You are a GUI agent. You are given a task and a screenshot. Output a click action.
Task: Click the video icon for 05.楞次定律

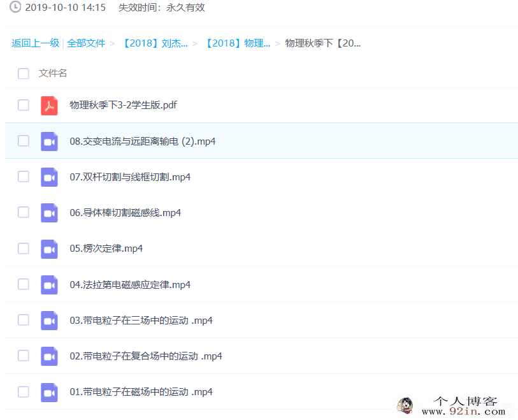click(x=49, y=249)
